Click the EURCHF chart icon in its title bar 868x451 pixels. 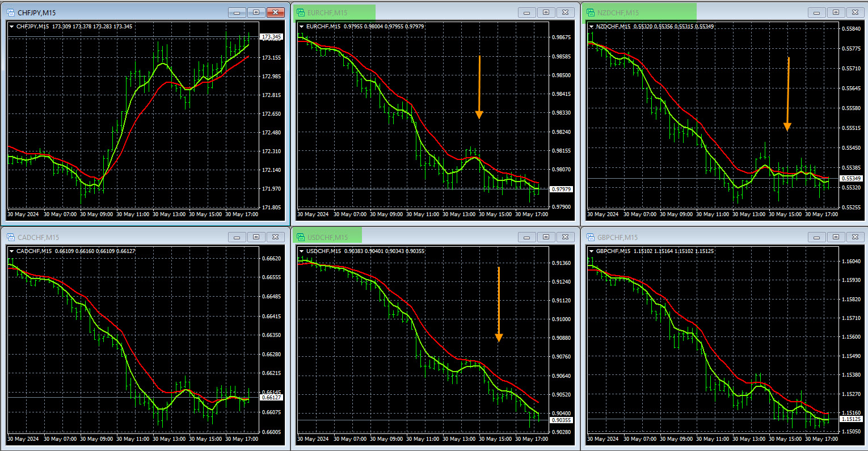302,12
